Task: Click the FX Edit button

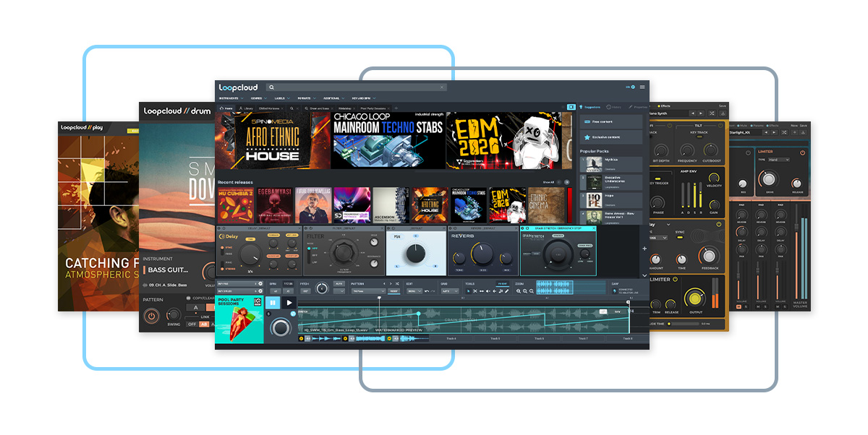Action: (x=502, y=283)
